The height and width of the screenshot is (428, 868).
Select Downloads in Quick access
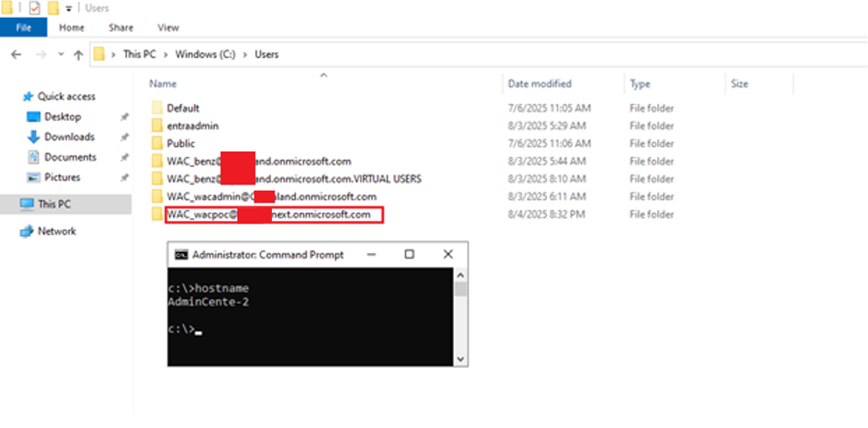pos(69,137)
